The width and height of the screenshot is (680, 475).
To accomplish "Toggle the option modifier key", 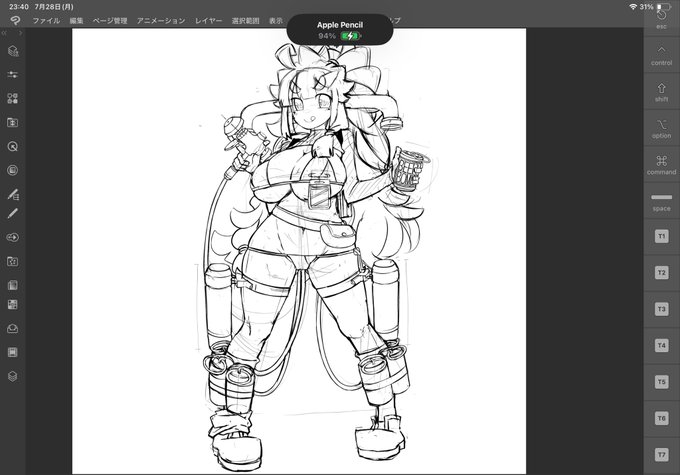I will [x=661, y=128].
